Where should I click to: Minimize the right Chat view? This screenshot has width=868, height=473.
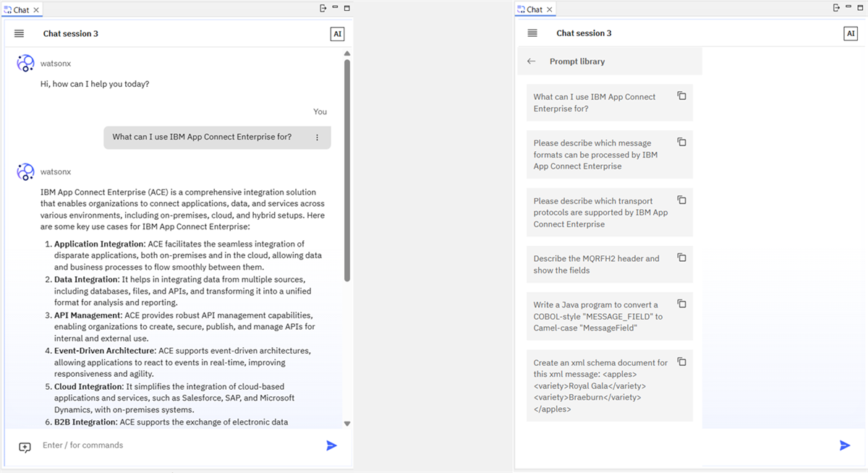(848, 8)
